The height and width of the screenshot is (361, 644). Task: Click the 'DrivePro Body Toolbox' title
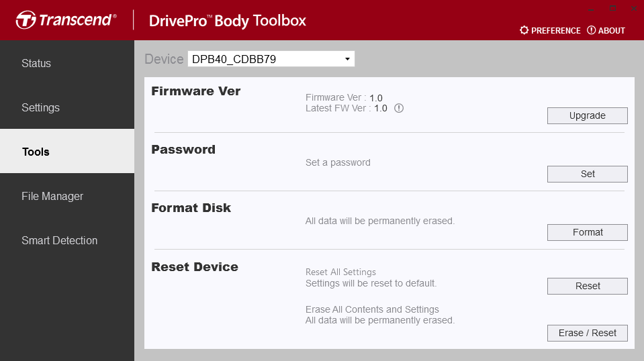tap(228, 21)
